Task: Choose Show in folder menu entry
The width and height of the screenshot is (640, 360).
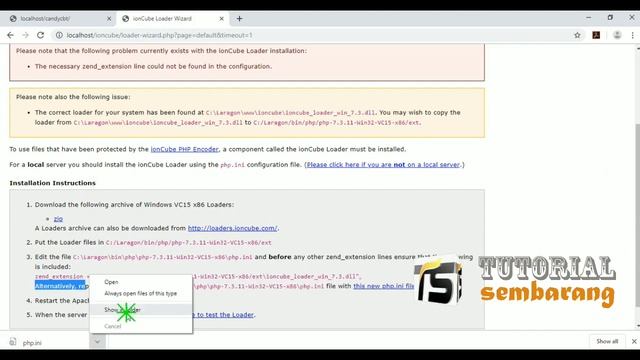Action: [x=141, y=310]
